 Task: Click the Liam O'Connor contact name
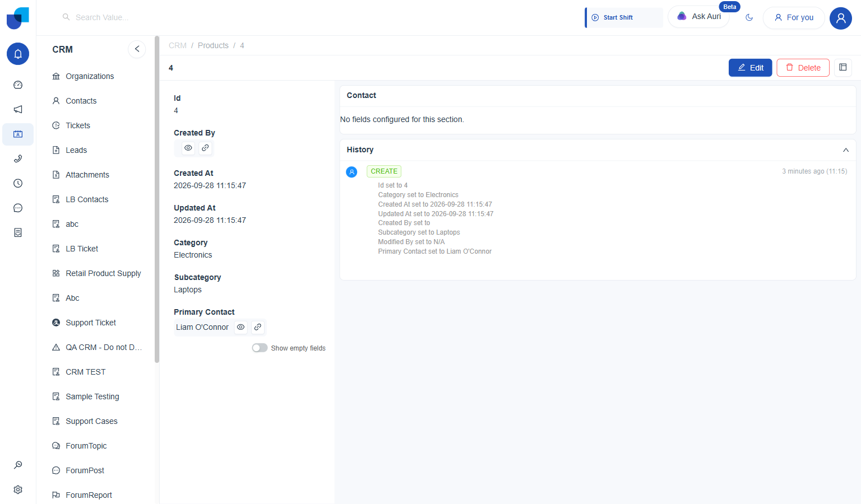coord(202,327)
